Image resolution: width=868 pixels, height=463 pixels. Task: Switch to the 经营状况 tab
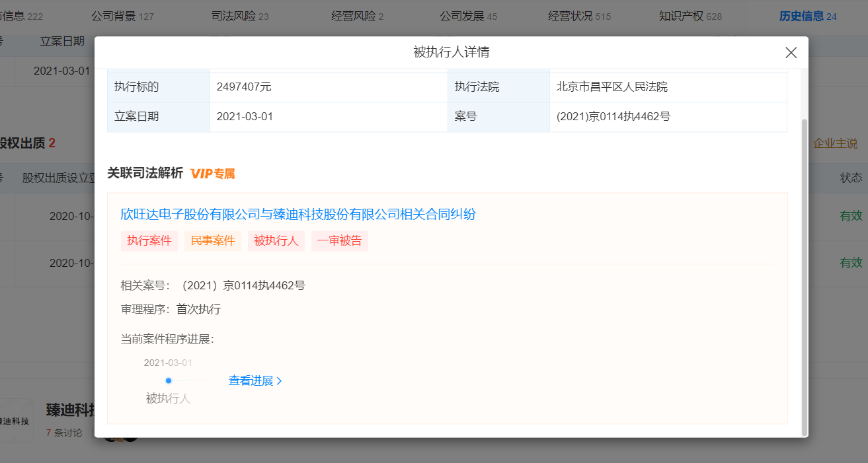580,16
